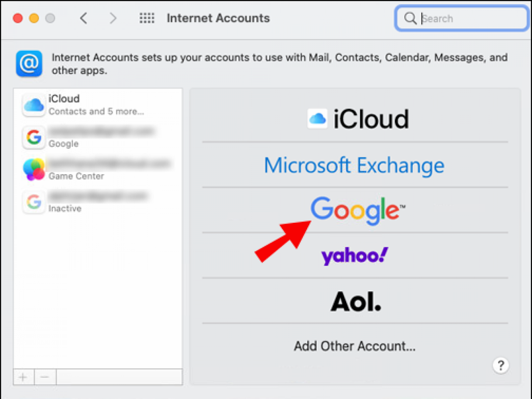532x399 pixels.
Task: Click the Inactive account's Google icon
Action: point(34,202)
